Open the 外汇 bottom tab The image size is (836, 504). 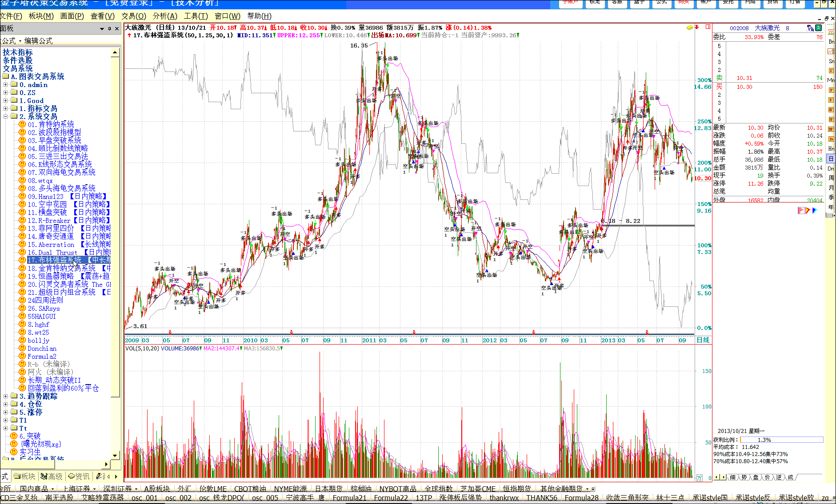pyautogui.click(x=184, y=488)
